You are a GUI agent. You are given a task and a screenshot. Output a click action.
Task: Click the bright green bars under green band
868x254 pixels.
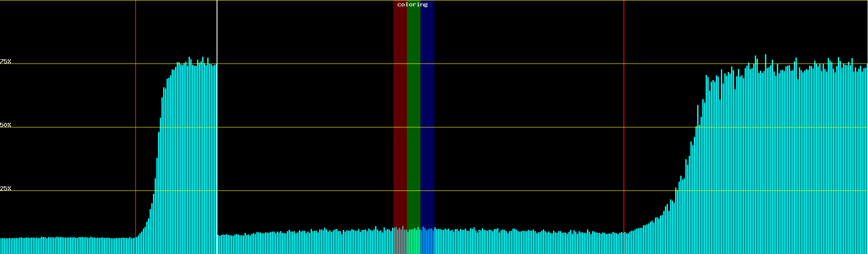click(x=413, y=242)
